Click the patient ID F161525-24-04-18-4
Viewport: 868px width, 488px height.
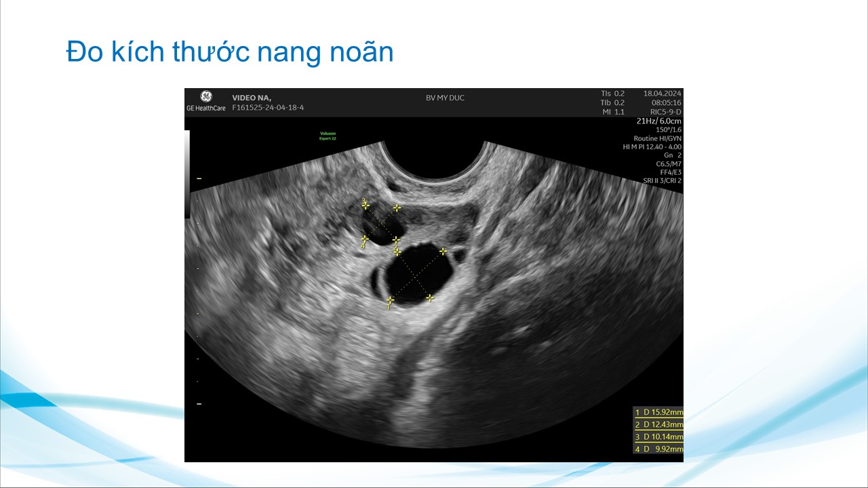tap(268, 107)
